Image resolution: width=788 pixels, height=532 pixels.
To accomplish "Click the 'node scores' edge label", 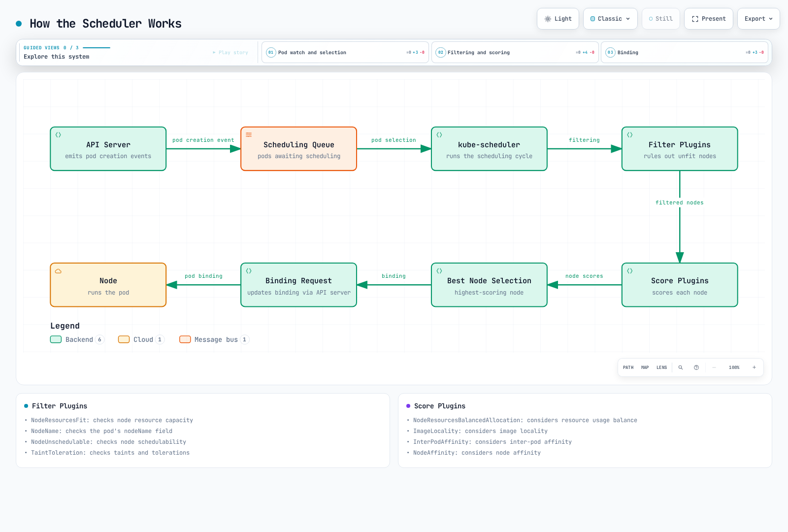I will pyautogui.click(x=584, y=276).
